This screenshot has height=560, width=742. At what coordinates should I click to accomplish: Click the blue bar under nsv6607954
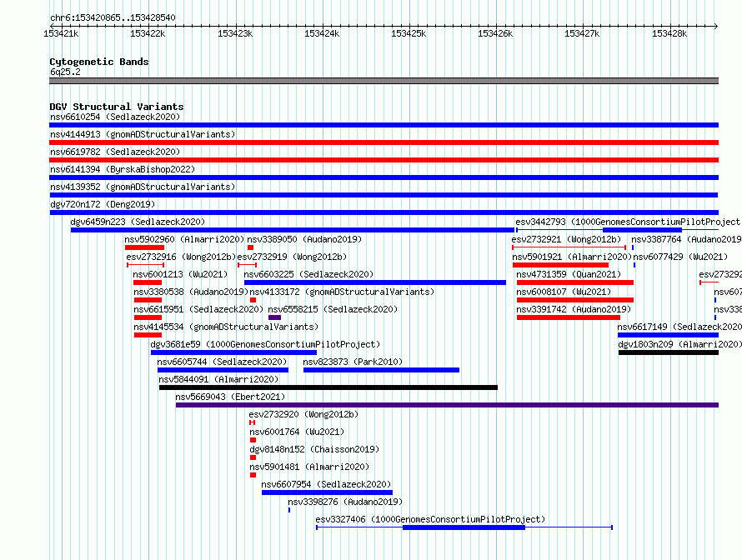[327, 492]
